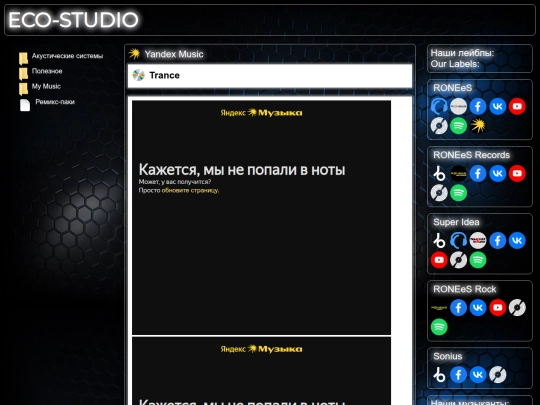Open RONEeS Records black logo icon
The width and height of the screenshot is (540, 405).
pyautogui.click(x=458, y=173)
